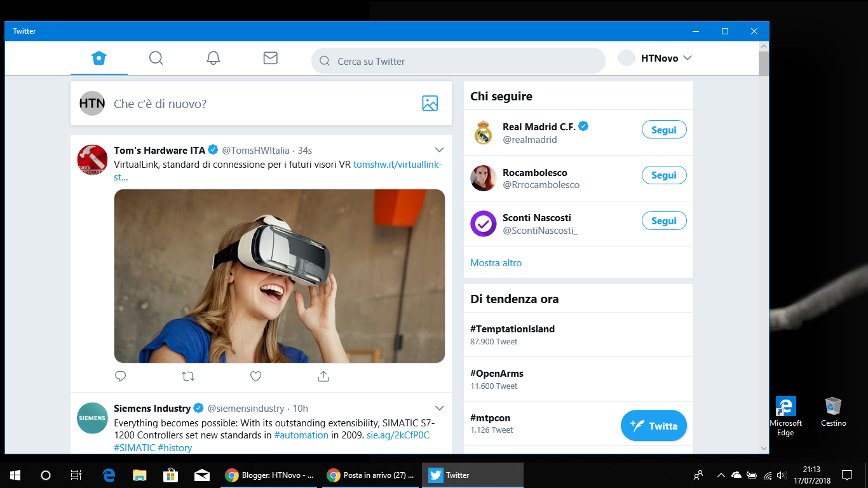
Task: Open the action center notifications icon
Action: click(846, 475)
